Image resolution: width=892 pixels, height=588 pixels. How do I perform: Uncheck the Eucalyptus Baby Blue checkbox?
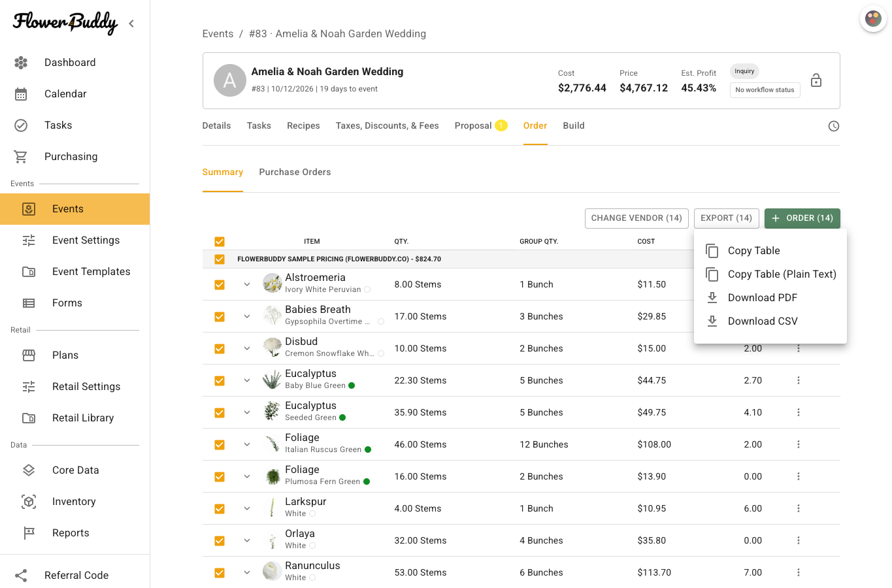(220, 381)
